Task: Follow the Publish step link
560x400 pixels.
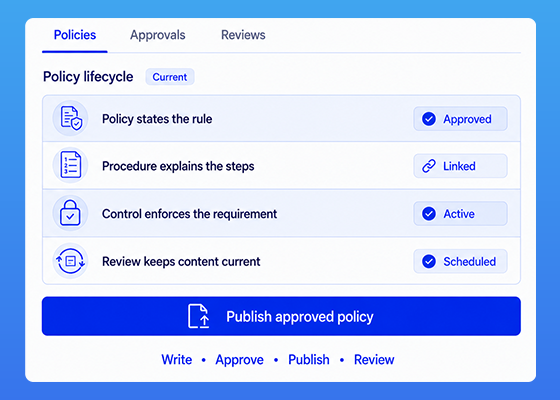Action: coord(309,360)
